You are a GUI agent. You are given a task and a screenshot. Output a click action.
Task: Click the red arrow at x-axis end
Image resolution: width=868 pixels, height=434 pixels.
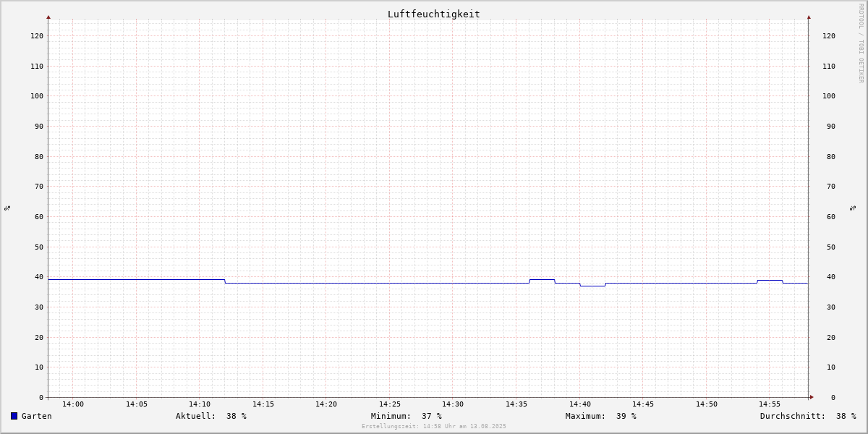[812, 397]
